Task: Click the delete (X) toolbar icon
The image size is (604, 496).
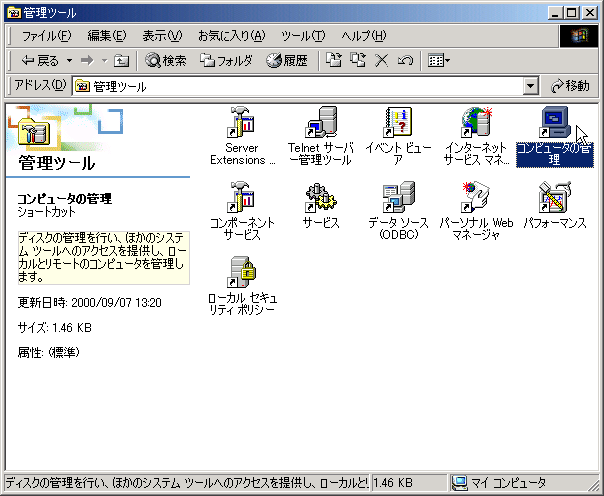Action: 381,61
